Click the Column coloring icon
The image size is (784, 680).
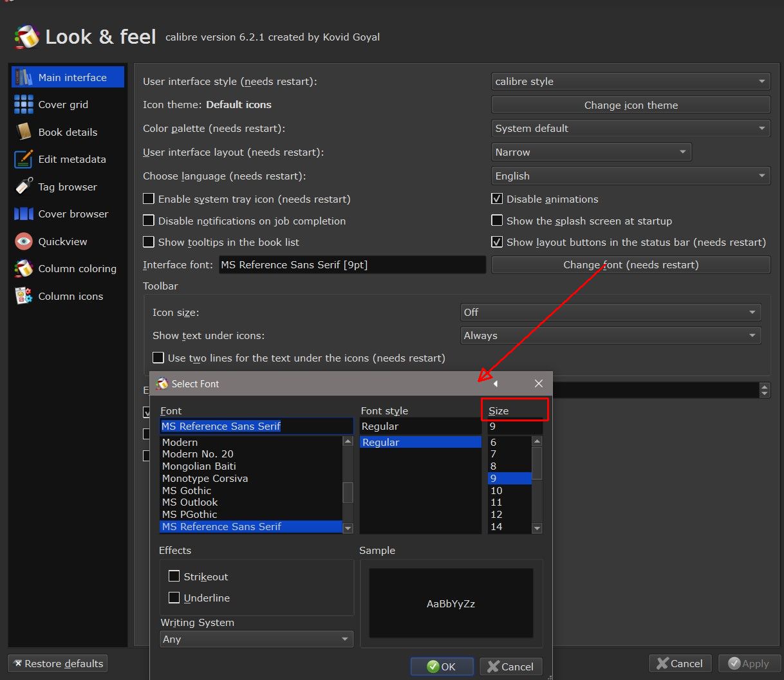(24, 268)
